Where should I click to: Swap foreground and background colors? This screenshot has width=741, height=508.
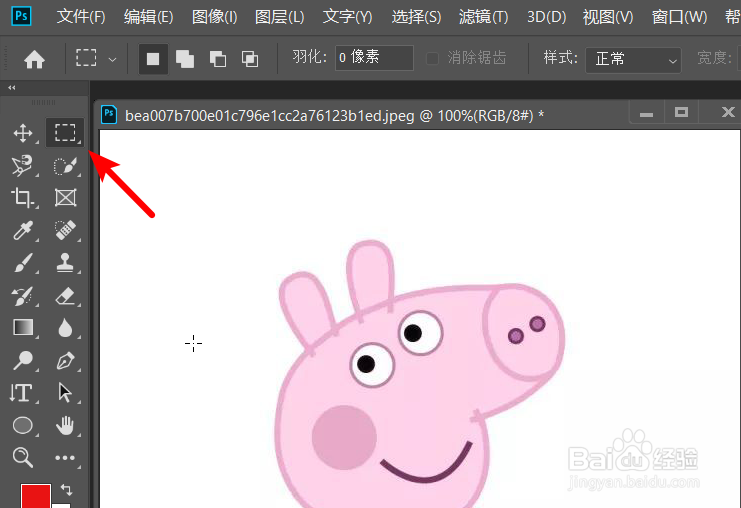pyautogui.click(x=67, y=490)
